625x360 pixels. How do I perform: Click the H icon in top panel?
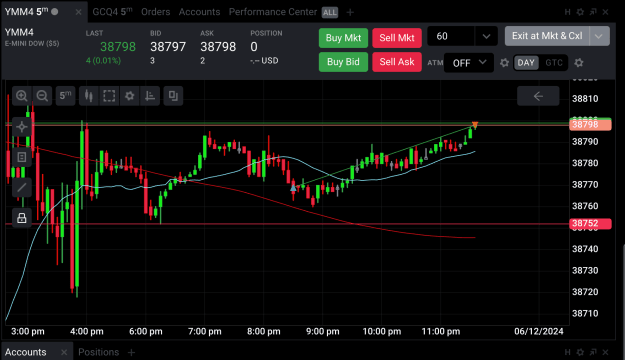[x=568, y=12]
